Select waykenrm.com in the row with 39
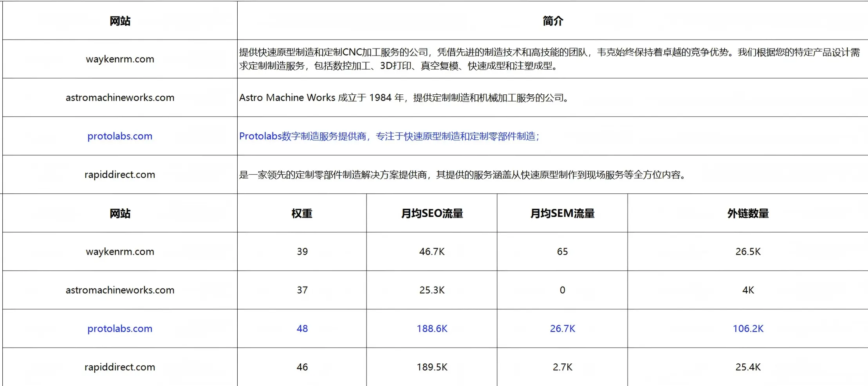868x386 pixels. pos(120,252)
